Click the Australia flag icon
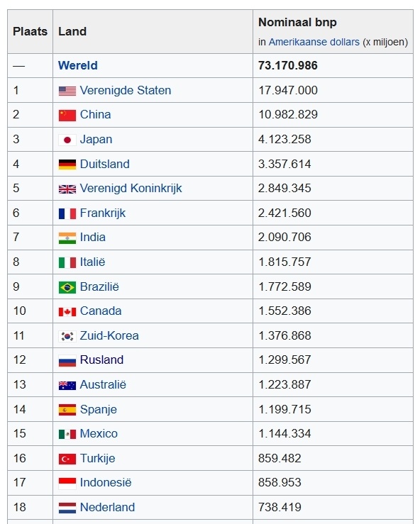The height and width of the screenshot is (524, 420). click(67, 385)
